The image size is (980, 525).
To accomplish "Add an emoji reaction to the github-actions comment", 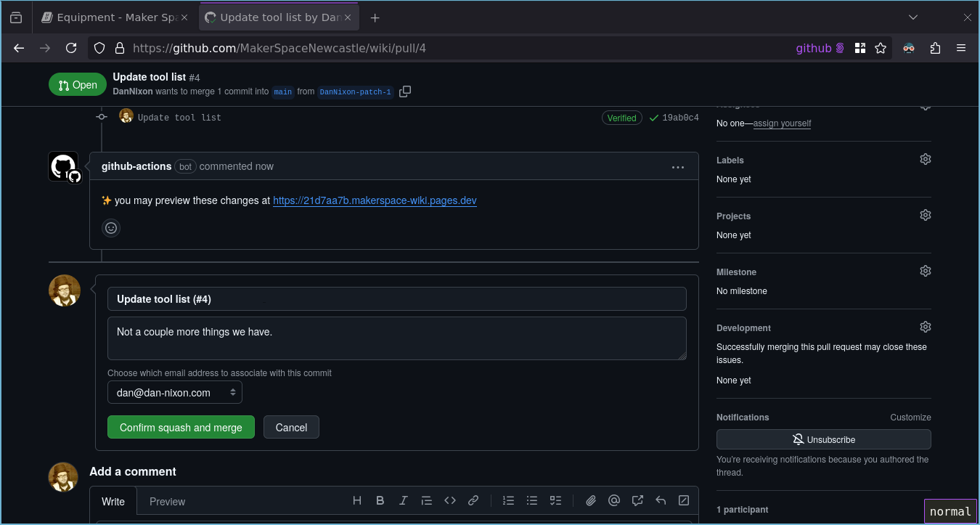I will (110, 227).
